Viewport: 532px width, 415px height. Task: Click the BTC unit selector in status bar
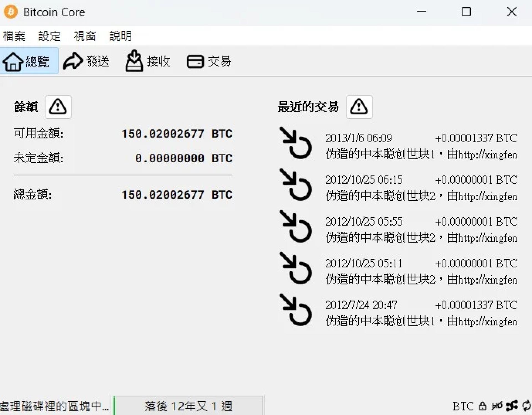(x=463, y=406)
